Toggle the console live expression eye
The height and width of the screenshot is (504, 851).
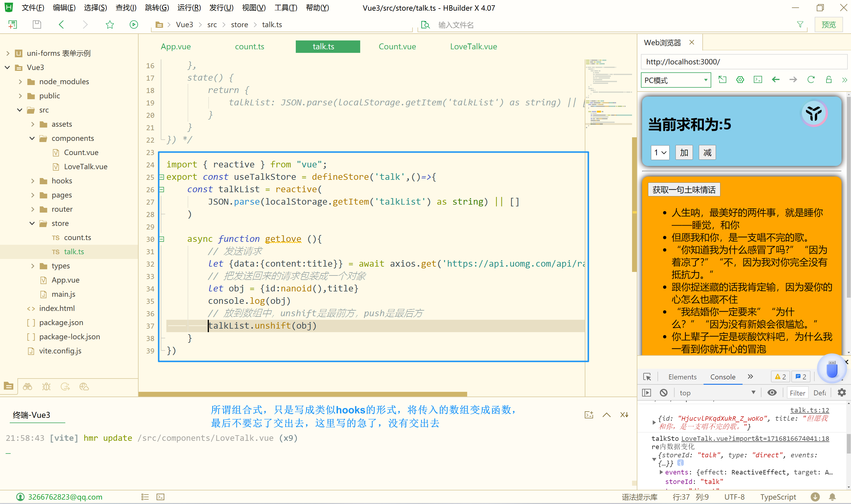tap(772, 393)
